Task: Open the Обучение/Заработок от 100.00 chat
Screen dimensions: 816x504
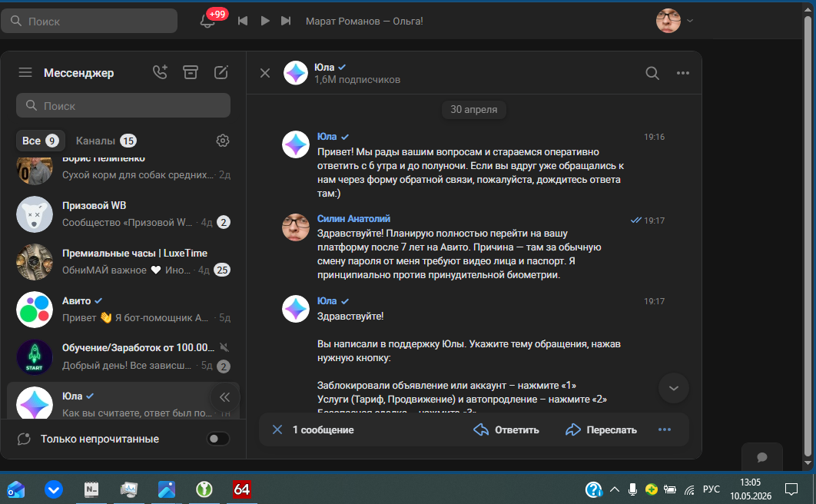Action: tap(124, 357)
